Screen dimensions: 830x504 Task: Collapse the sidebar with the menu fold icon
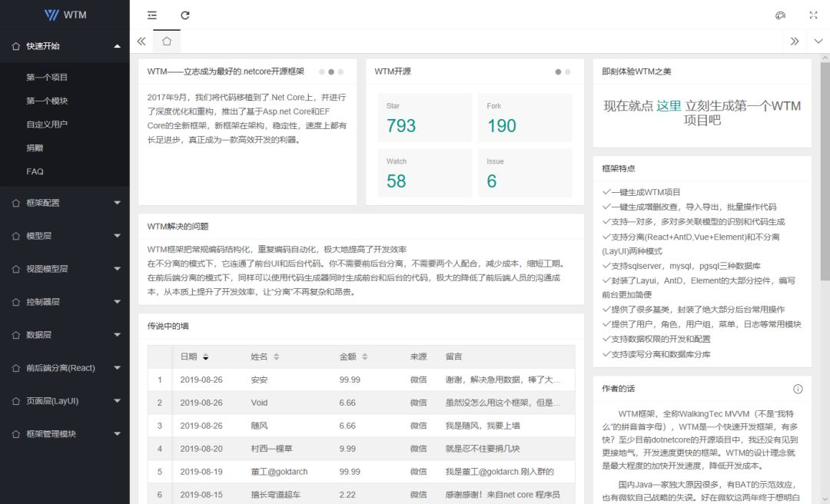pyautogui.click(x=152, y=15)
